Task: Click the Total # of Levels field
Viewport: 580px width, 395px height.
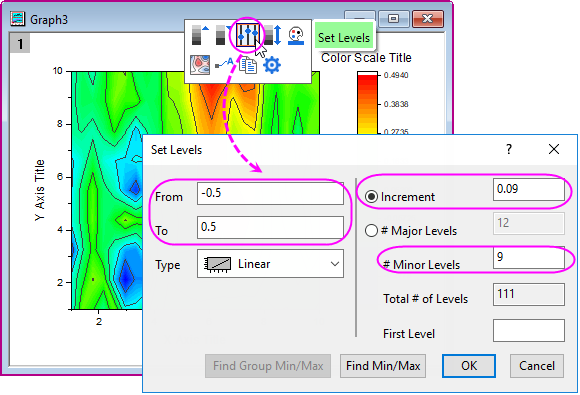Action: click(529, 294)
